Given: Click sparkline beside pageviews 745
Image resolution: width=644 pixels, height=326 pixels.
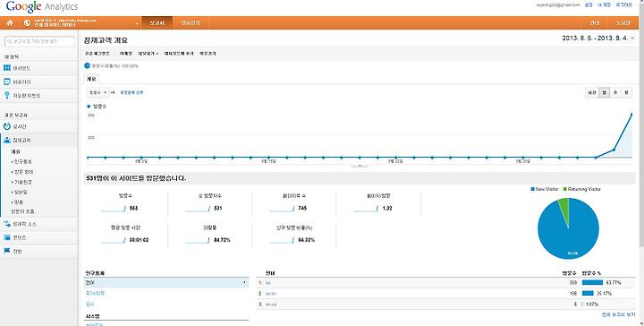Looking at the screenshot, I should click(x=283, y=209).
